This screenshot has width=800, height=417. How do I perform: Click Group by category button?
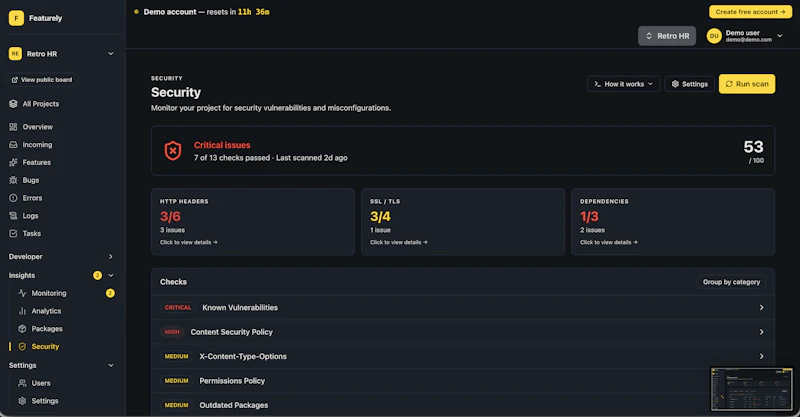tap(731, 282)
